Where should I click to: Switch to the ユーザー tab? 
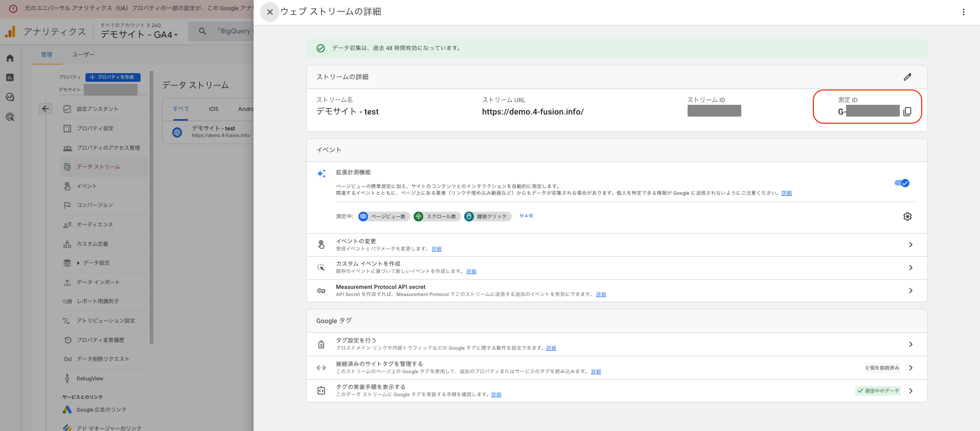[x=83, y=55]
